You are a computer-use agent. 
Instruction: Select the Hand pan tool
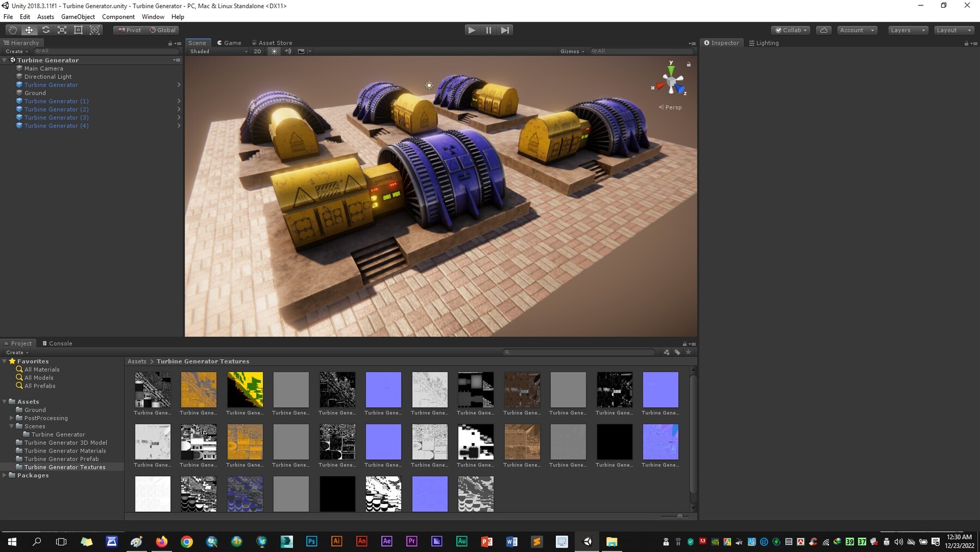pos(12,30)
